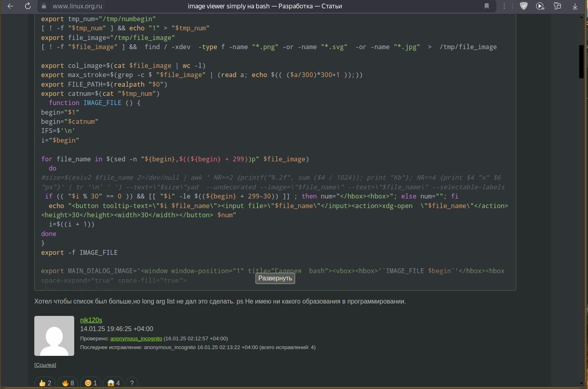
Task: Click the nik120s avatar image
Action: click(x=54, y=336)
